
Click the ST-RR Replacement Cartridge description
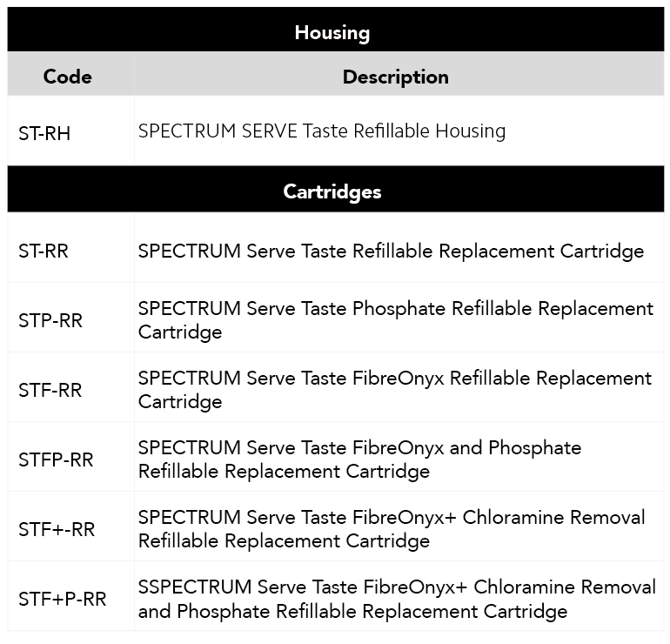click(x=392, y=252)
